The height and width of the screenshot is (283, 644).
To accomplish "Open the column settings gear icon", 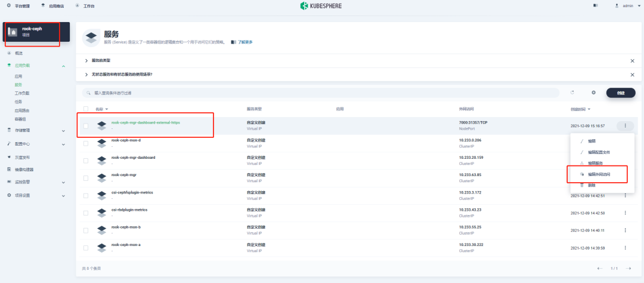I will pos(593,93).
